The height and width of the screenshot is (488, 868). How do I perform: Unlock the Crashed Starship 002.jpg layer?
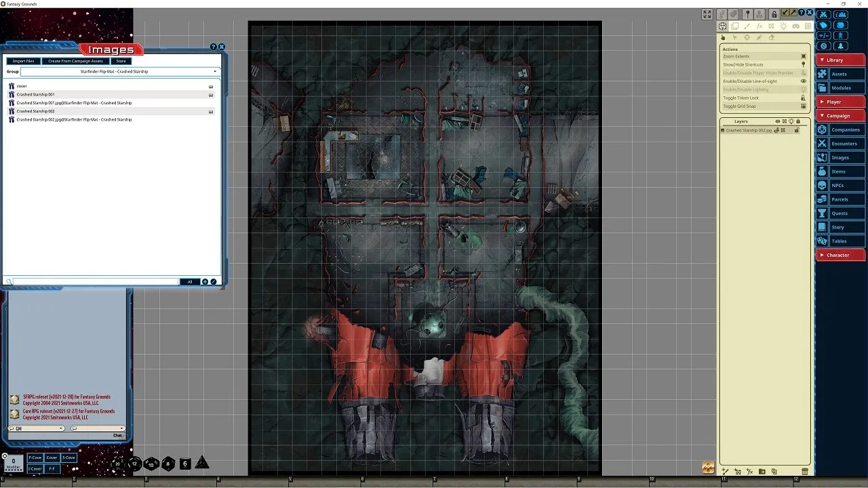pyautogui.click(x=797, y=130)
